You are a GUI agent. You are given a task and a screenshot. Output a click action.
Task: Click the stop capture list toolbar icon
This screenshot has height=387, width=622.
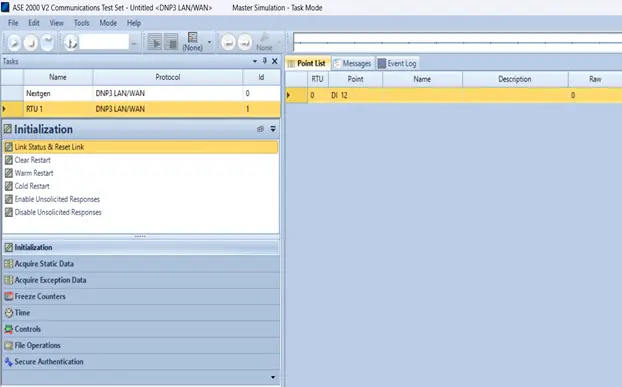click(171, 42)
